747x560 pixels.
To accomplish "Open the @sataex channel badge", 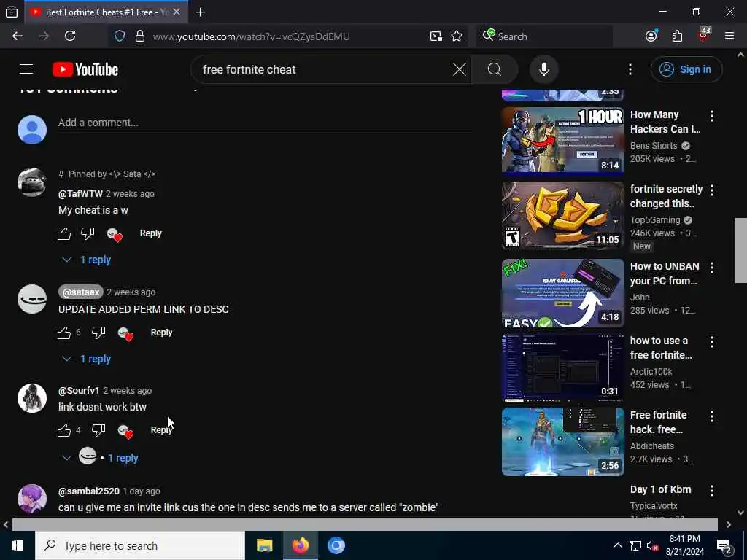I will 81,292.
